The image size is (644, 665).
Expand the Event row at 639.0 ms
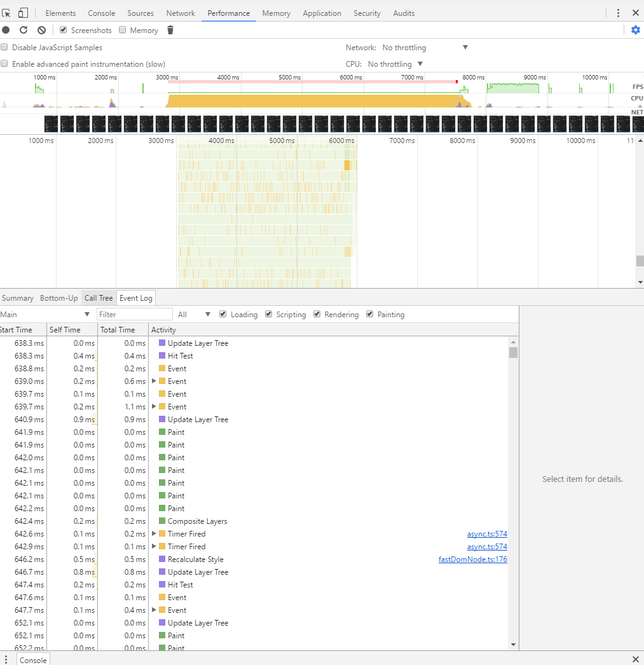point(154,381)
